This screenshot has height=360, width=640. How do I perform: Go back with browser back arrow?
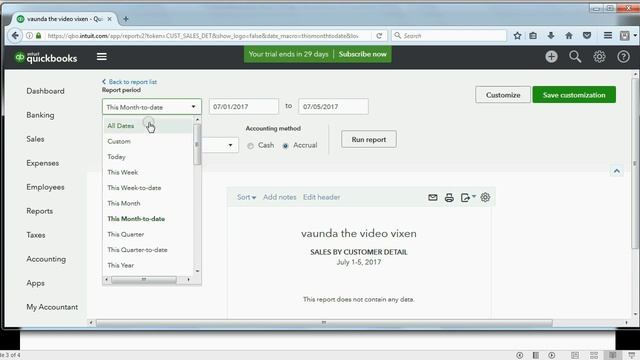15,36
